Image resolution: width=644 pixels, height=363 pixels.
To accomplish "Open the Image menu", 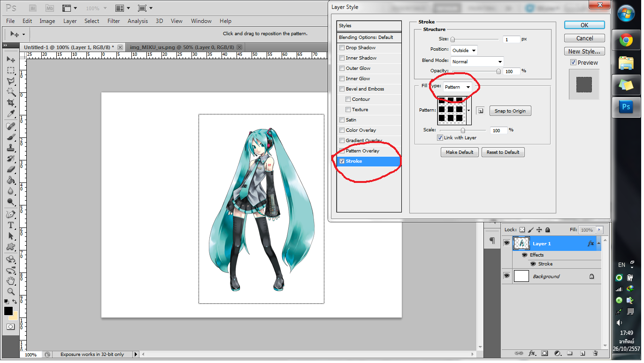I will click(47, 21).
